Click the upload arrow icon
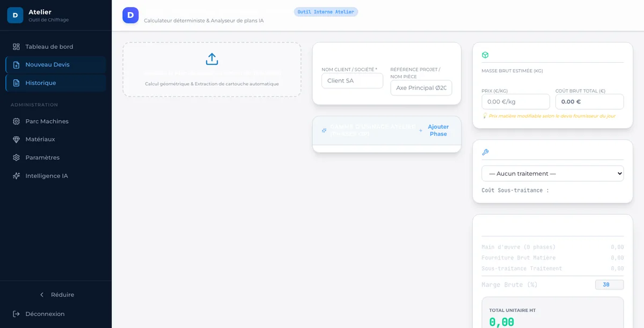This screenshot has width=644, height=328. tap(212, 59)
